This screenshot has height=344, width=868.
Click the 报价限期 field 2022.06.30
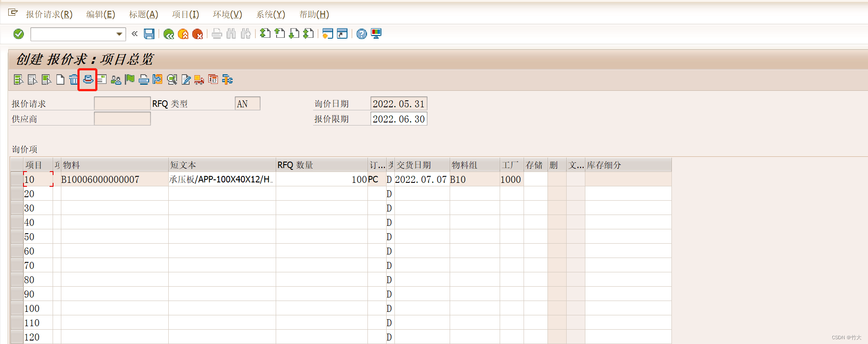[x=399, y=119]
